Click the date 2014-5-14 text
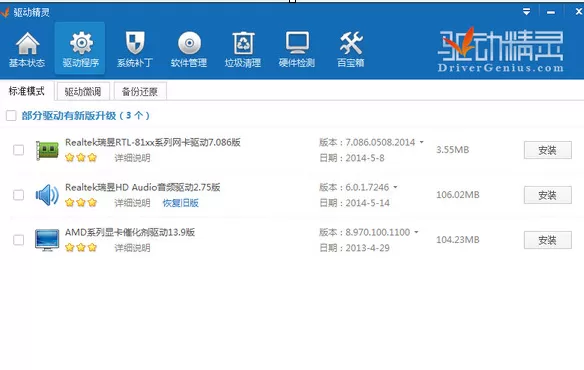Viewport: 584px width, 370px height. coord(367,203)
